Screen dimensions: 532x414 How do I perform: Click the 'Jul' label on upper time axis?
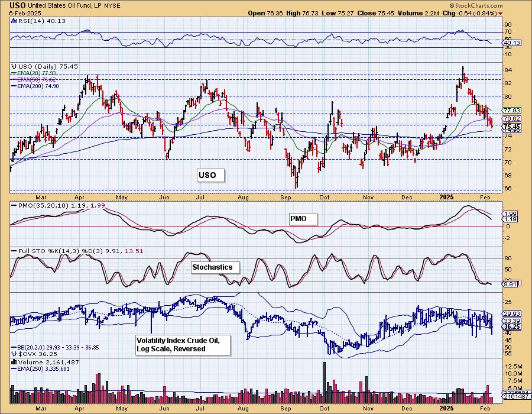[x=200, y=197]
